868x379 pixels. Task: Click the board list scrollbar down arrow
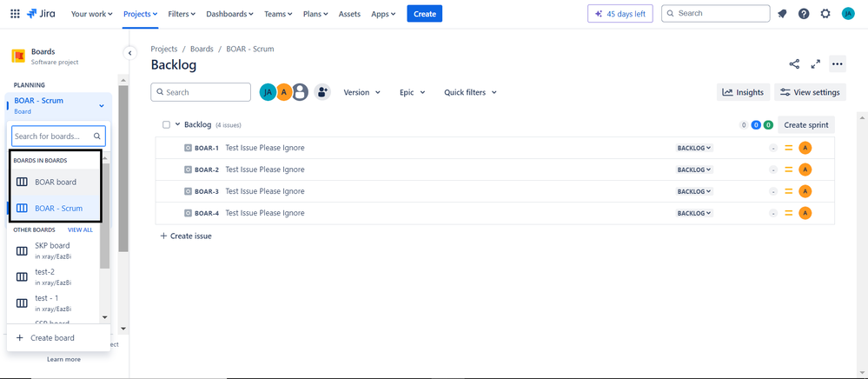tap(105, 317)
